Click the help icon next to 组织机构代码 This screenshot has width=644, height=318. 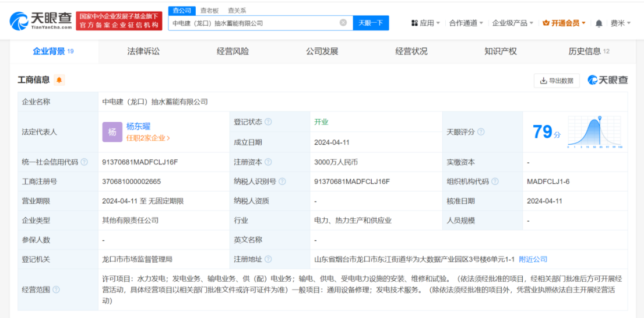click(x=495, y=181)
